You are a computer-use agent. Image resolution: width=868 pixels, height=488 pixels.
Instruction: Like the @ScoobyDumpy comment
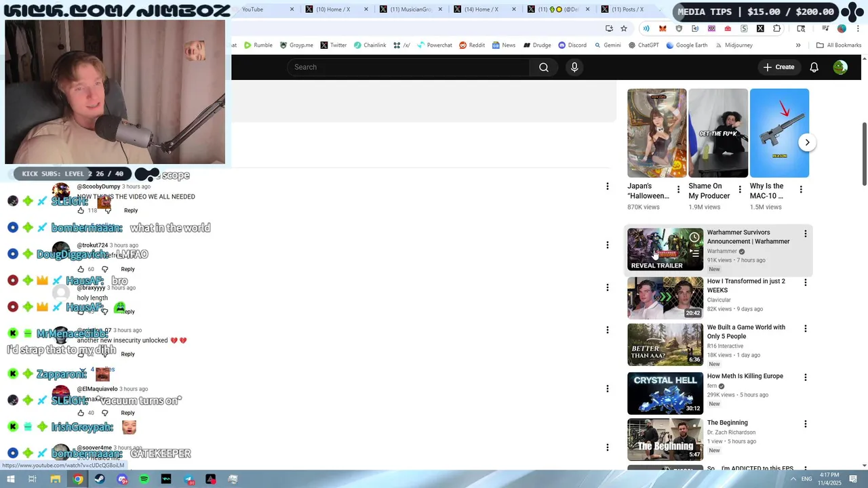[81, 210]
